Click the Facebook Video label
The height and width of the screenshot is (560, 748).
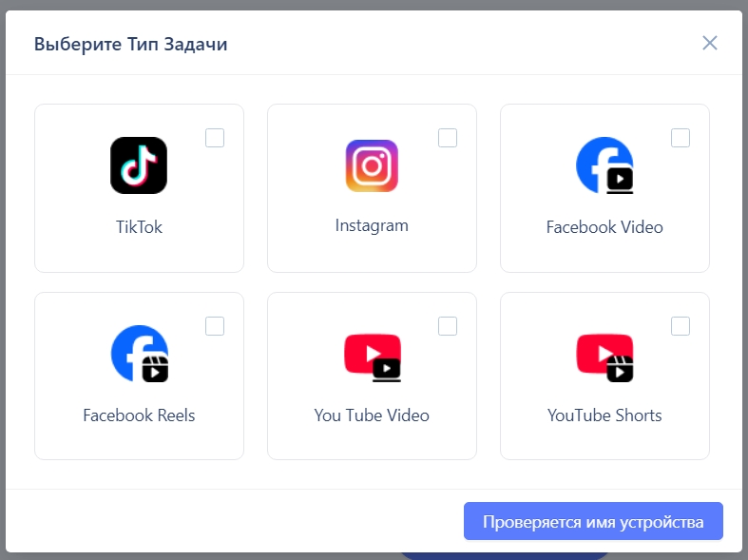coord(604,227)
